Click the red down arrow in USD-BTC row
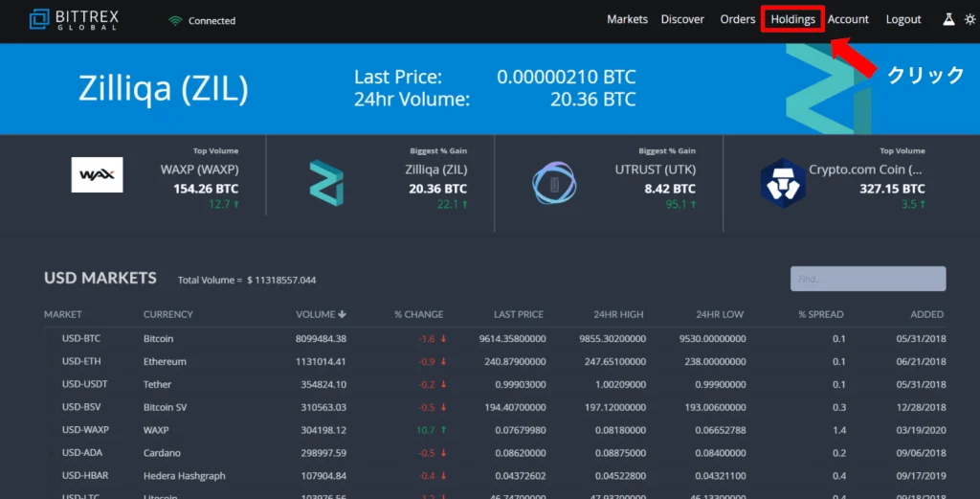This screenshot has height=499, width=980. [x=443, y=338]
